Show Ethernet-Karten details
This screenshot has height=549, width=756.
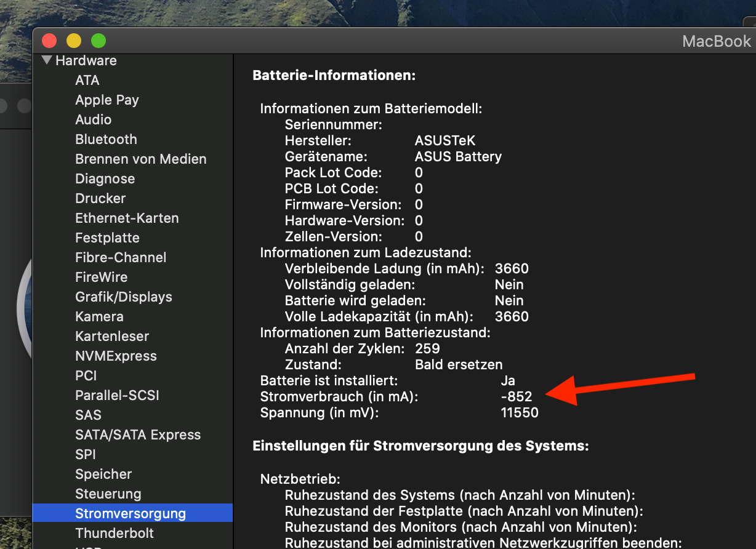pyautogui.click(x=127, y=218)
